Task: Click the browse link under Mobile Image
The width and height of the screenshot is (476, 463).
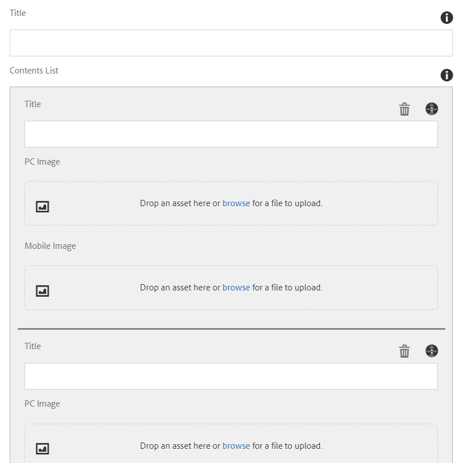Action: 236,288
